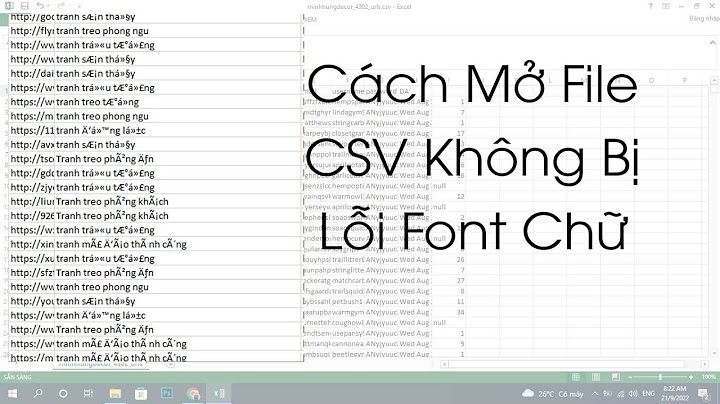This screenshot has width=720, height=404.
Task: Click the cell showing http://fly
Action: [32, 31]
